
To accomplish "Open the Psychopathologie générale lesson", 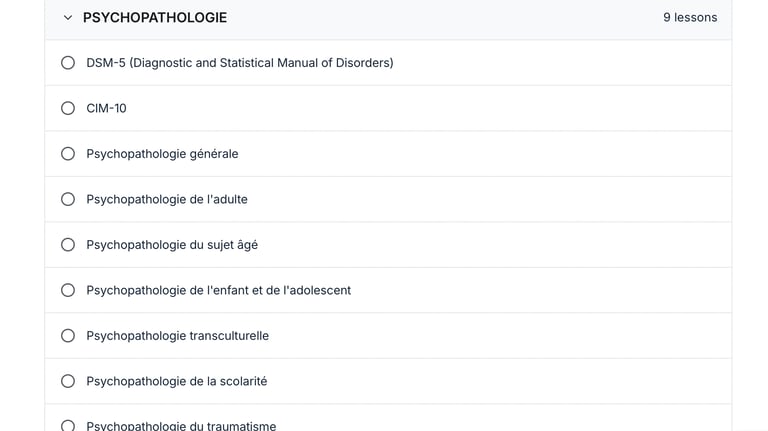I will [x=162, y=154].
